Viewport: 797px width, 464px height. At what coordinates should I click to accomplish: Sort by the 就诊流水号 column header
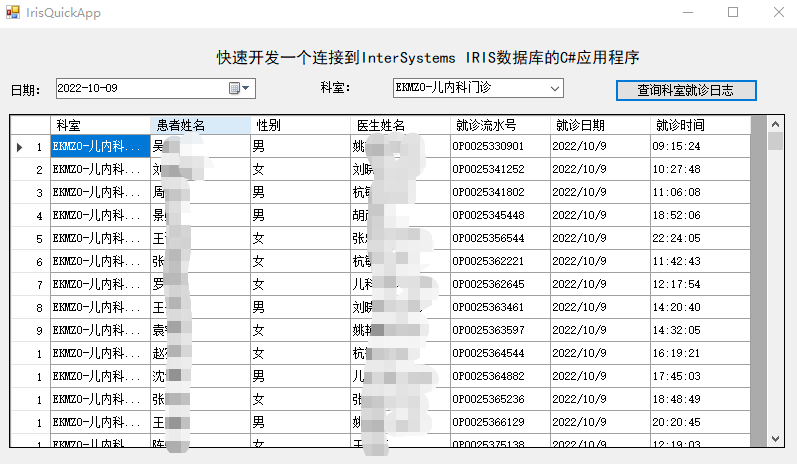500,126
